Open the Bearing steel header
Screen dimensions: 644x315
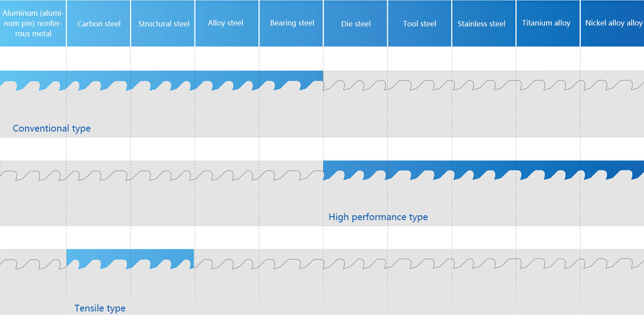(x=291, y=23)
